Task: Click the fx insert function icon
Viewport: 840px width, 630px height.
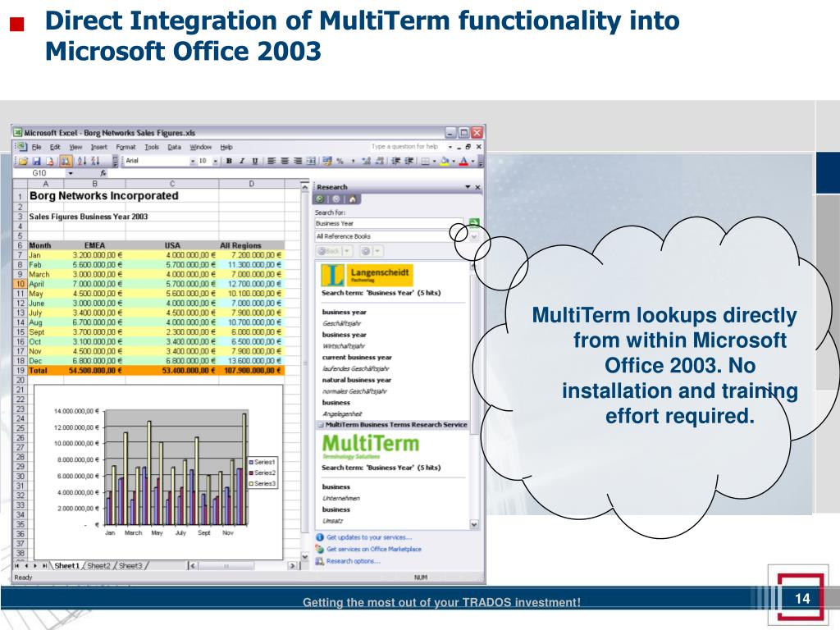Action: pos(103,173)
